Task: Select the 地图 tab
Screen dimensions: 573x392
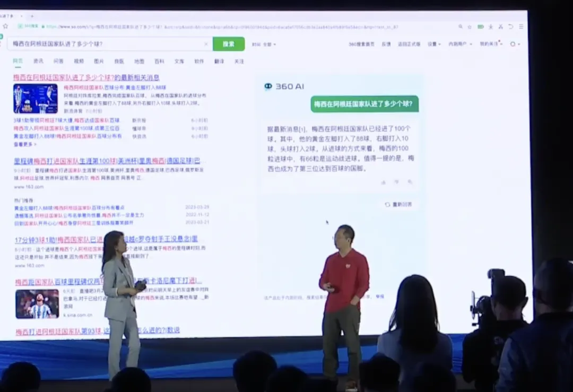Action: click(x=139, y=61)
